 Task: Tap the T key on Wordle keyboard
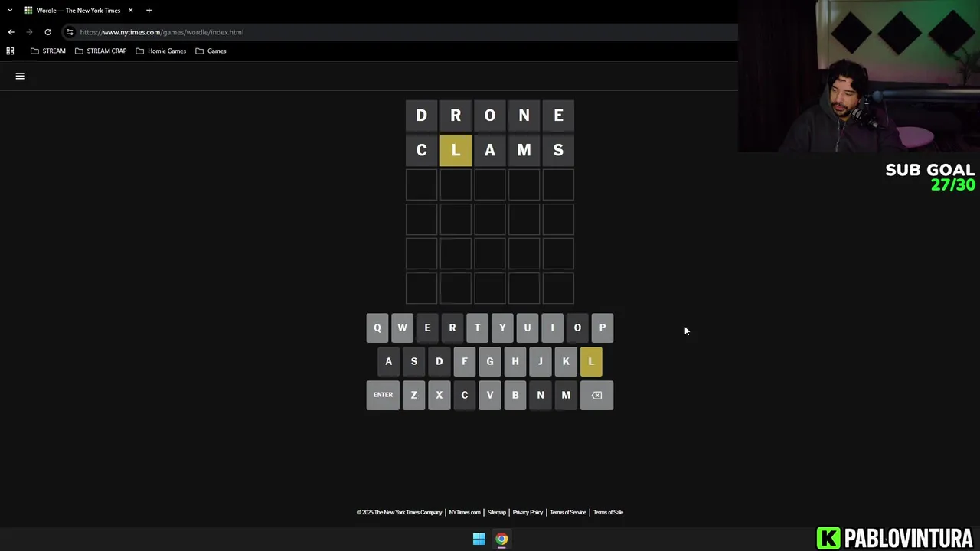tap(477, 328)
